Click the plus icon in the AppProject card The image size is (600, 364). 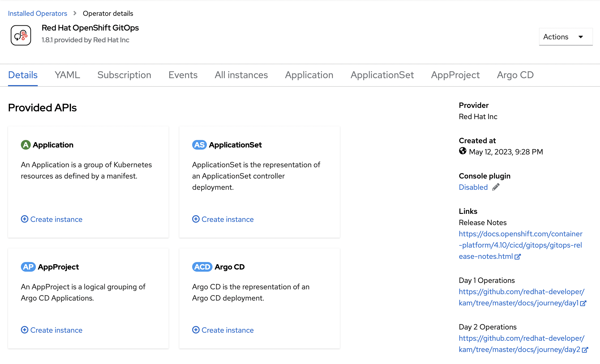coord(25,330)
